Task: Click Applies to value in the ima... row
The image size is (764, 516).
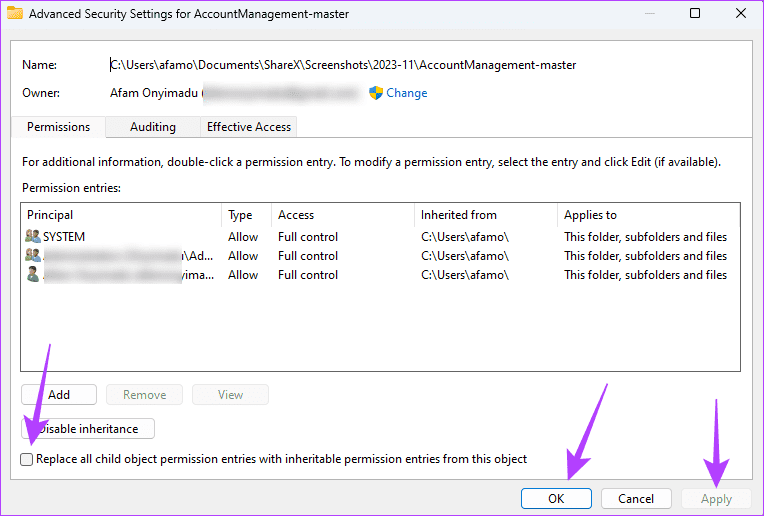Action: pos(646,275)
